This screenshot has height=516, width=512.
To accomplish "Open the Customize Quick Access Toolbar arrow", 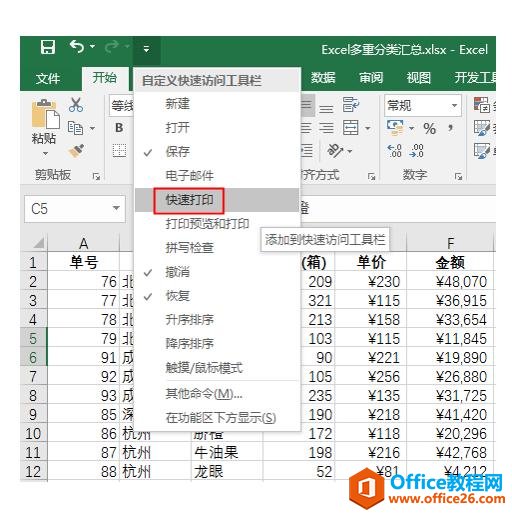I will tap(146, 49).
